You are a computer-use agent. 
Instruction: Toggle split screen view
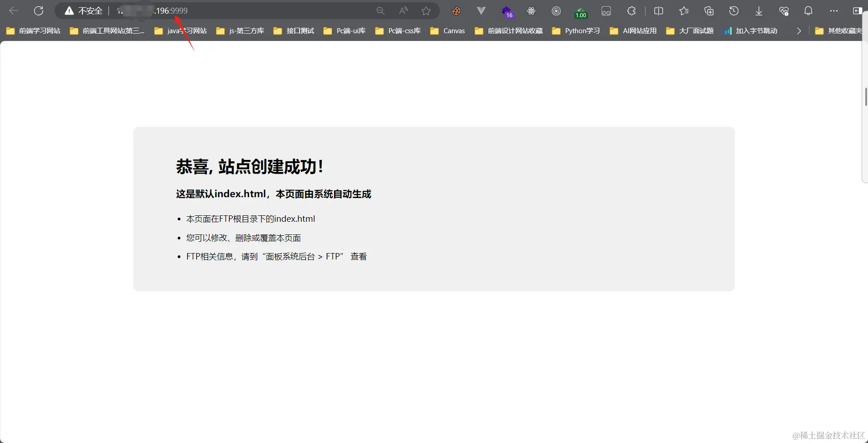pyautogui.click(x=658, y=11)
